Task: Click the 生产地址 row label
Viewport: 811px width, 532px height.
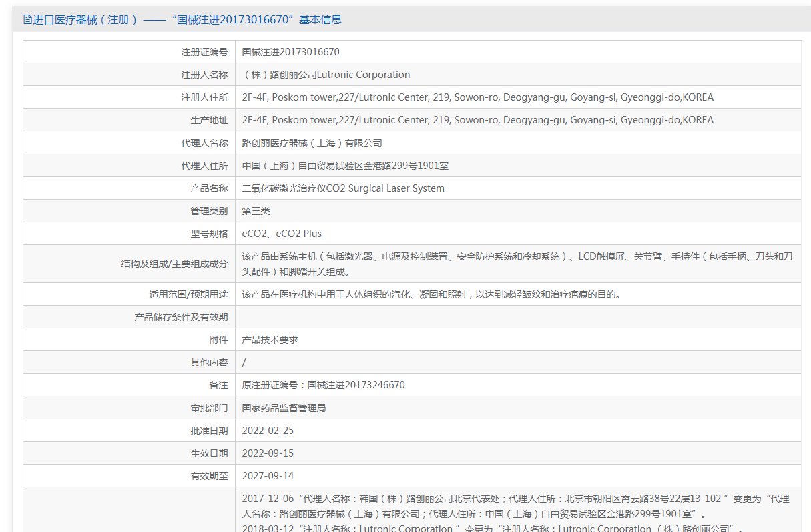Action: tap(209, 120)
